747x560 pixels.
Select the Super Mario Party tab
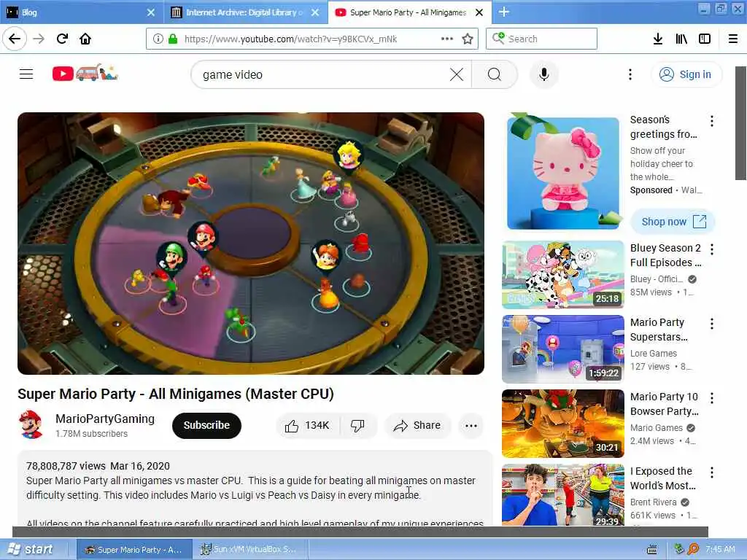pos(410,12)
